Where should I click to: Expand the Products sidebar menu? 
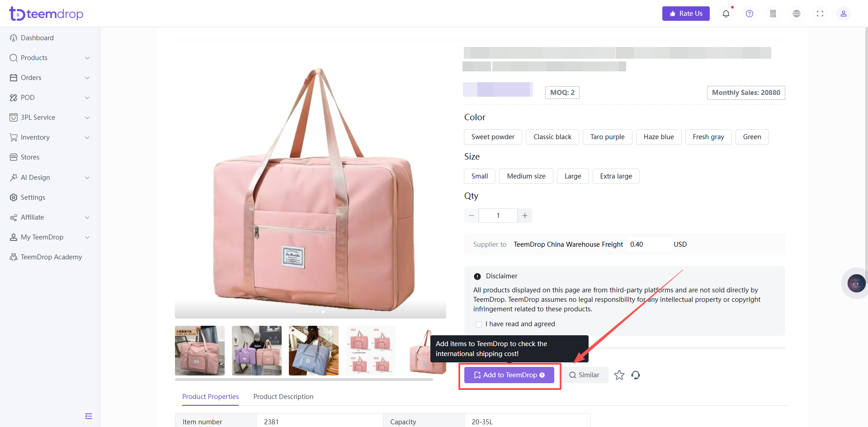pos(50,58)
